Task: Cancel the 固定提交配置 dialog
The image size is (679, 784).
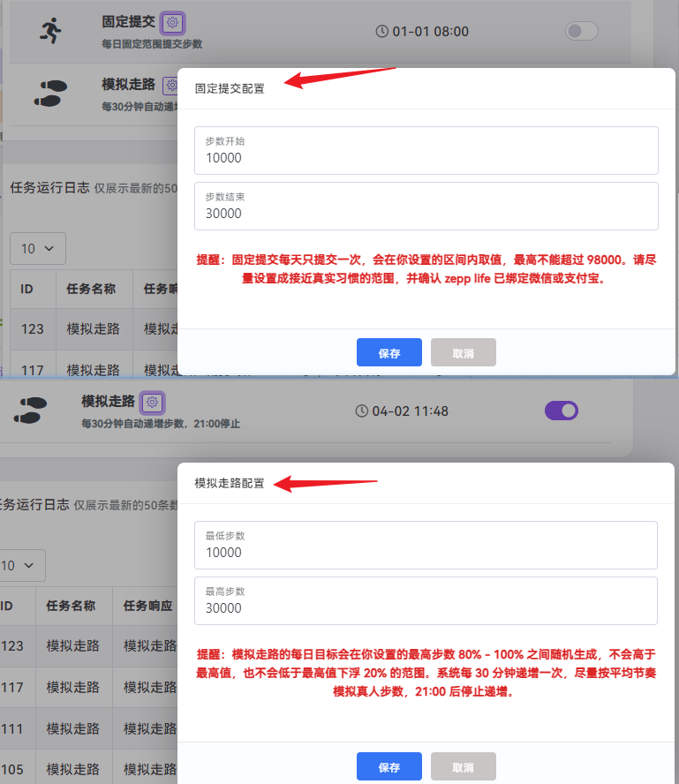Action: tap(464, 352)
